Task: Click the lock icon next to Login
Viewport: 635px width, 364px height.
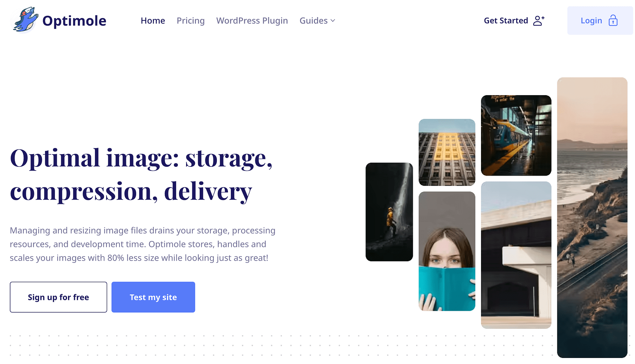Action: [x=613, y=21]
